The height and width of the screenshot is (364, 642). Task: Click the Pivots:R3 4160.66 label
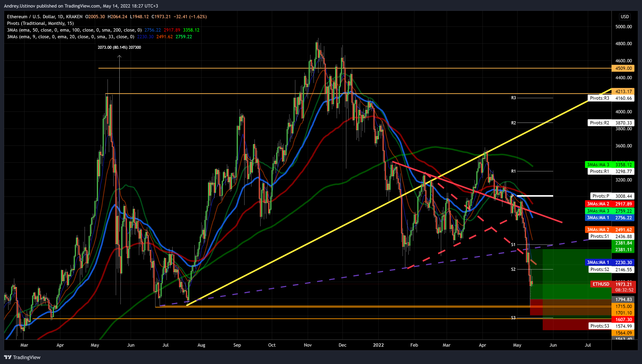tap(611, 98)
